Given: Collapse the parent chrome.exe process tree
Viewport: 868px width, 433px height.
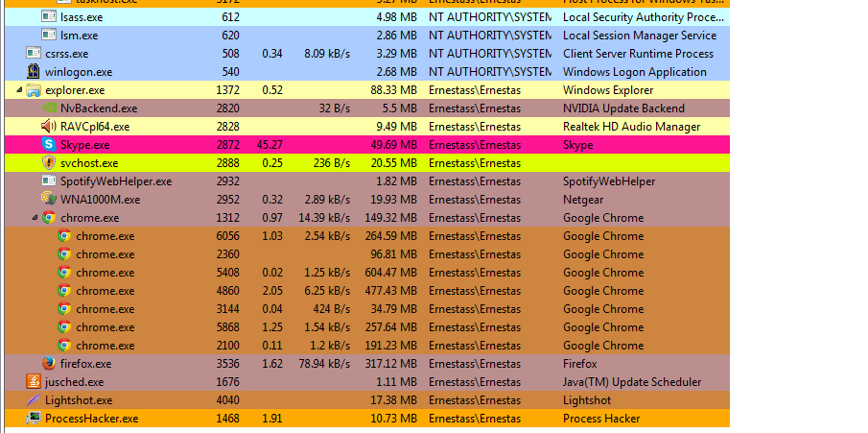Looking at the screenshot, I should 35,218.
